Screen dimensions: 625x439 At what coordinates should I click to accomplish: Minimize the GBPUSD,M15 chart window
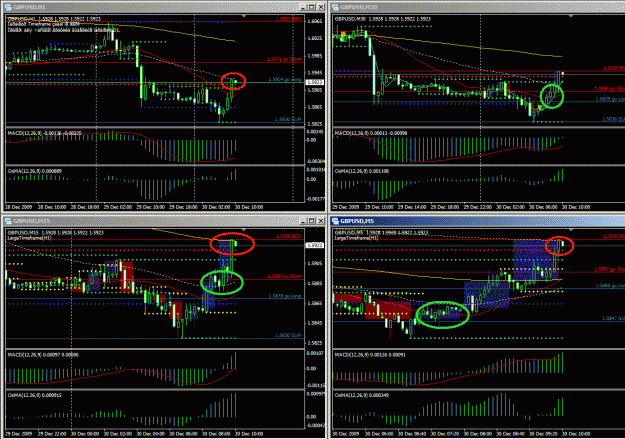click(x=303, y=220)
